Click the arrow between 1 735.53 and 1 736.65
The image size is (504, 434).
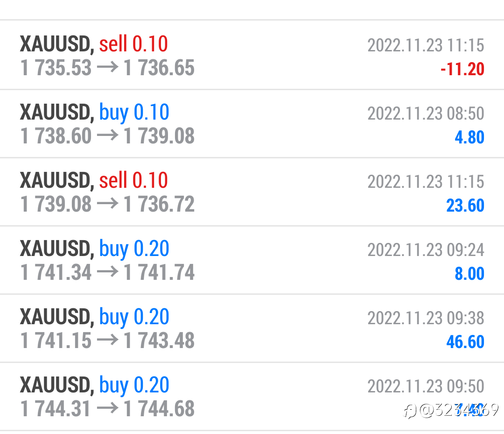108,67
